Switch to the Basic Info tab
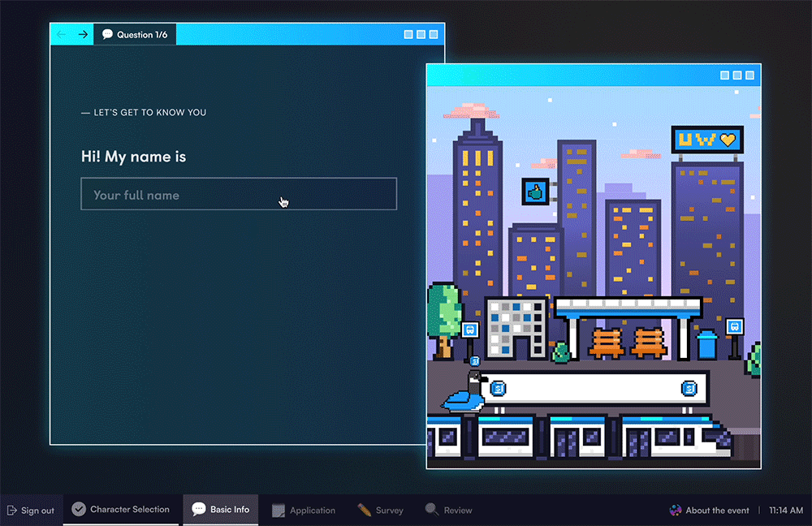This screenshot has width=812, height=526. (x=221, y=510)
